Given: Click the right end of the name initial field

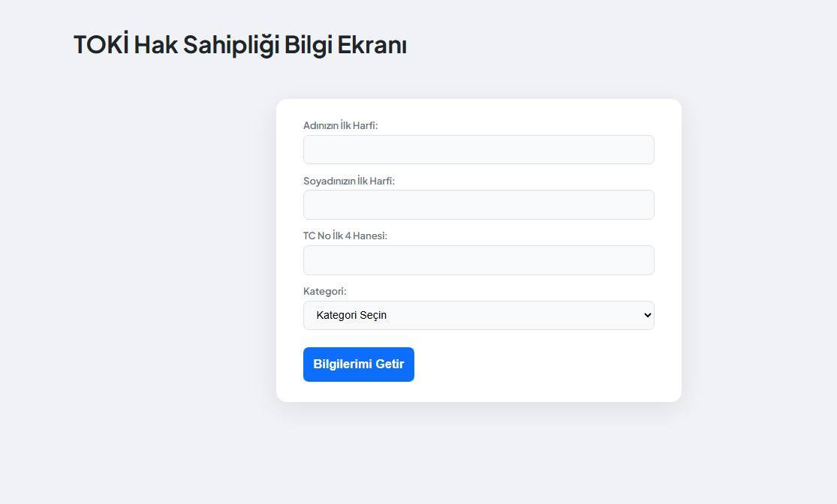Looking at the screenshot, I should click(638, 149).
